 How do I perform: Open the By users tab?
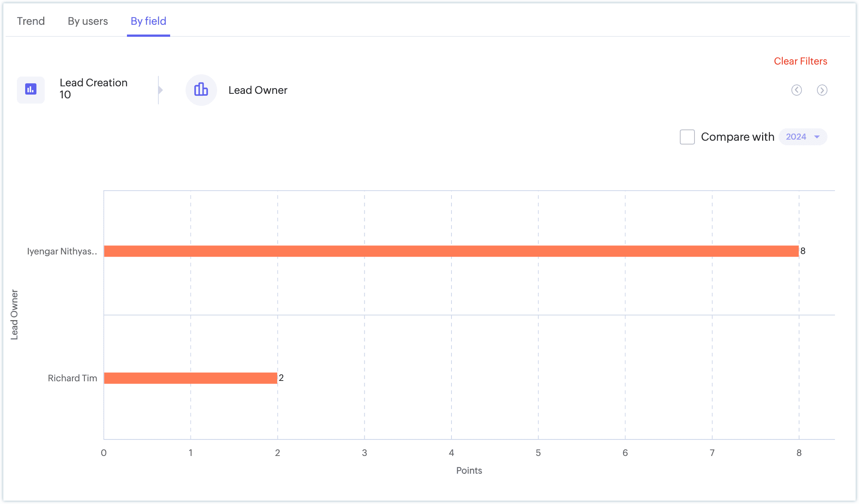(88, 21)
